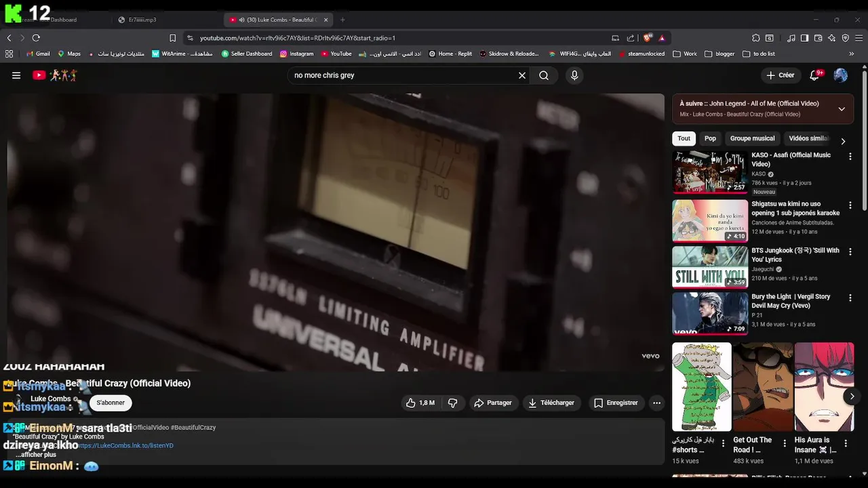Screen dimensions: 868x488
Task: Click the YouTube URL address bar
Action: click(x=400, y=38)
